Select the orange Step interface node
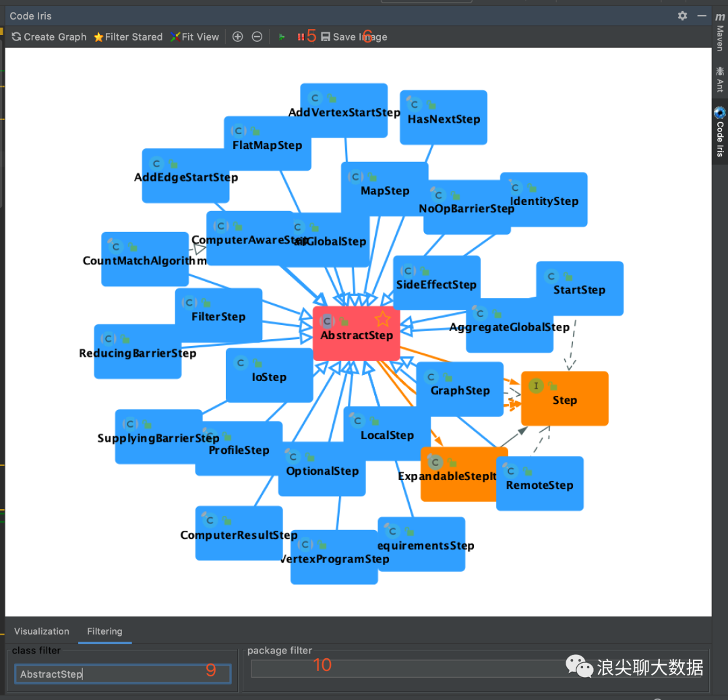This screenshot has width=728, height=700. tap(564, 399)
